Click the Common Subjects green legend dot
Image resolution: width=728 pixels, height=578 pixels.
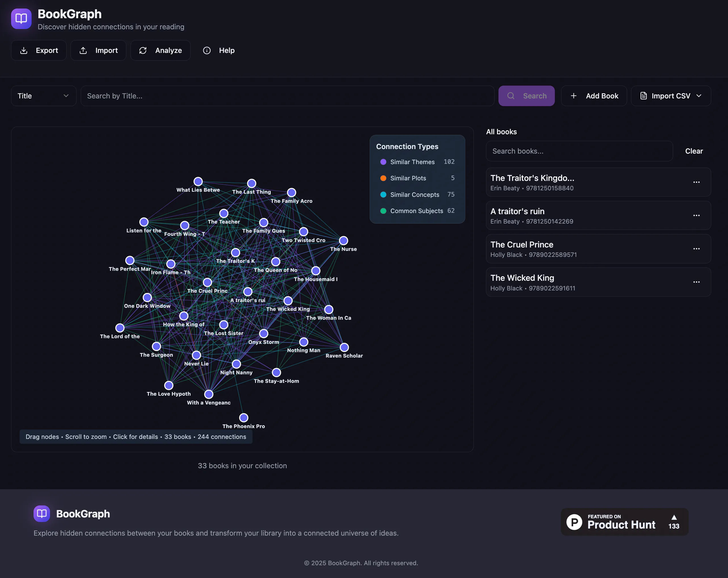(x=383, y=211)
